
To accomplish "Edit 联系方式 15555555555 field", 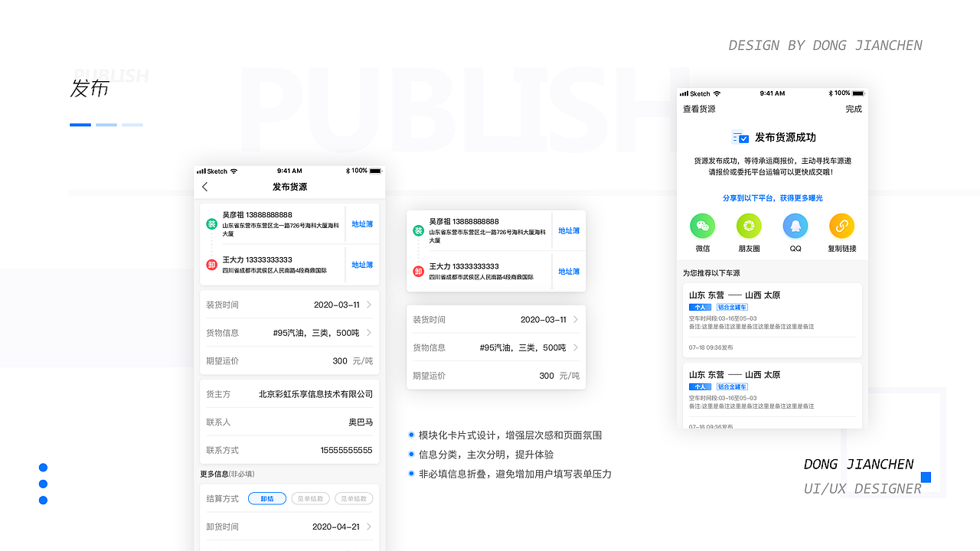I will pyautogui.click(x=289, y=450).
